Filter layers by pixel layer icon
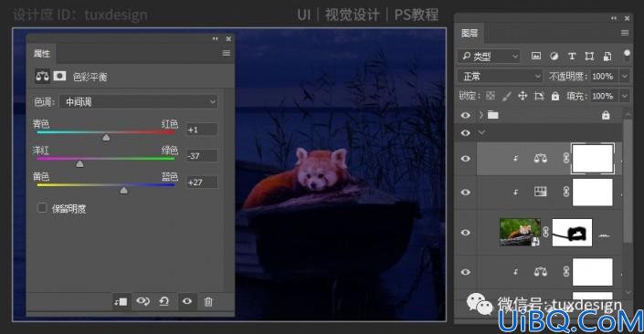 tap(536, 56)
